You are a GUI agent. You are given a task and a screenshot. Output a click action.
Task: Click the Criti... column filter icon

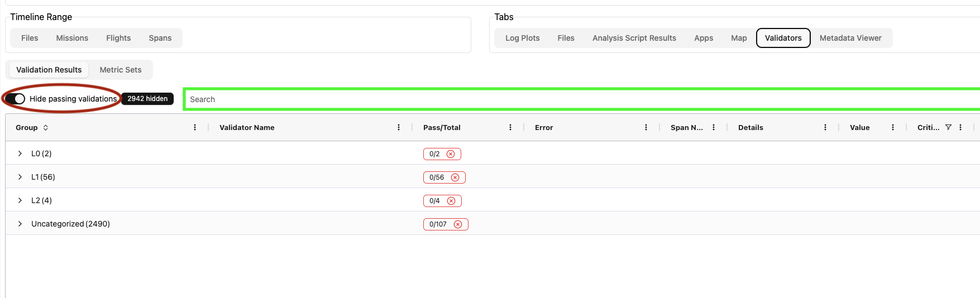click(x=948, y=127)
